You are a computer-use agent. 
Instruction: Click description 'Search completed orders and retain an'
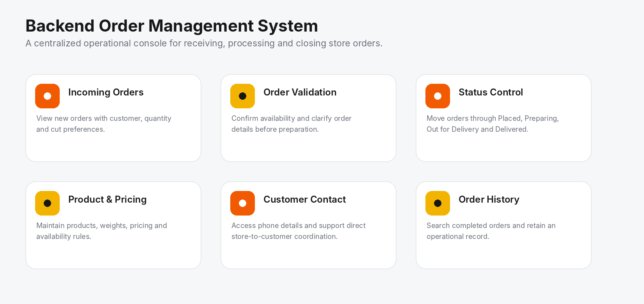491,226
